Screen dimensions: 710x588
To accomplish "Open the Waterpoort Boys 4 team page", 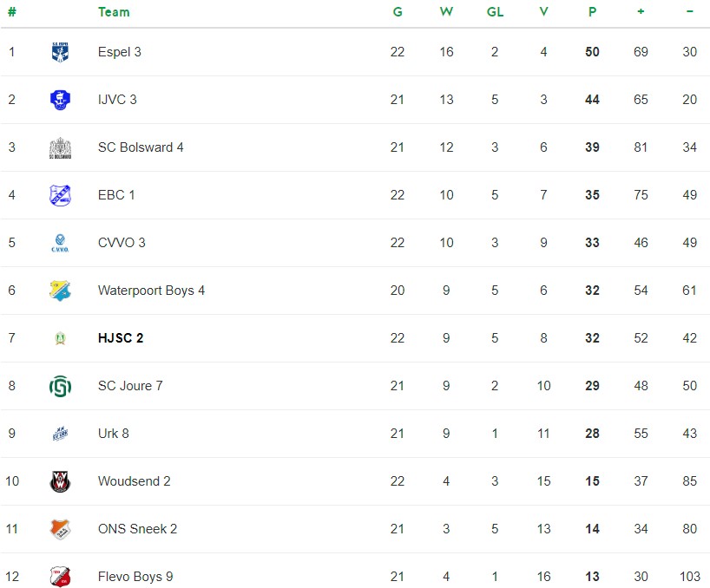I will coord(151,291).
